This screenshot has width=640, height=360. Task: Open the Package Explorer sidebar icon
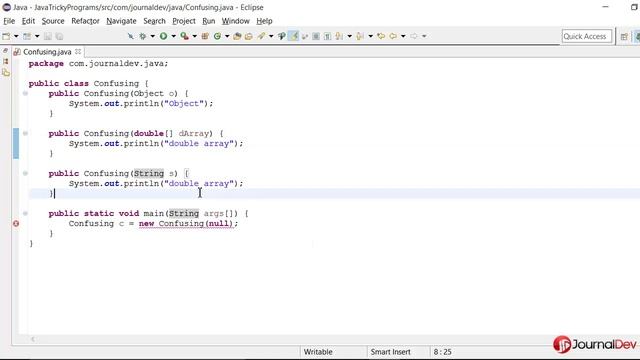pyautogui.click(x=5, y=61)
